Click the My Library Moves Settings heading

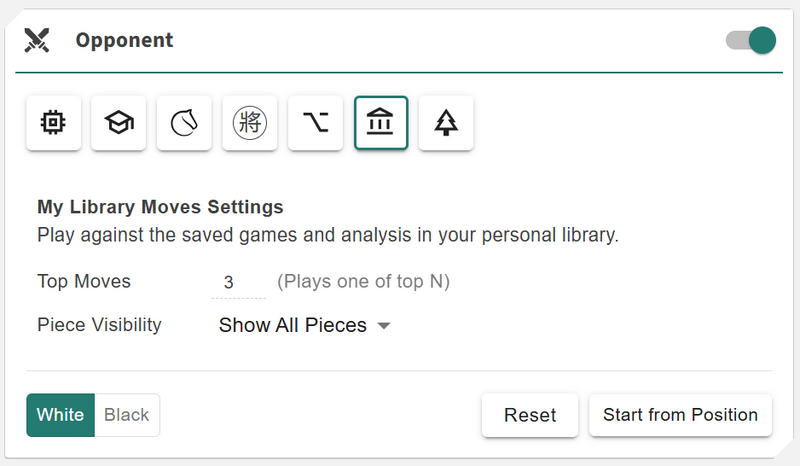160,208
